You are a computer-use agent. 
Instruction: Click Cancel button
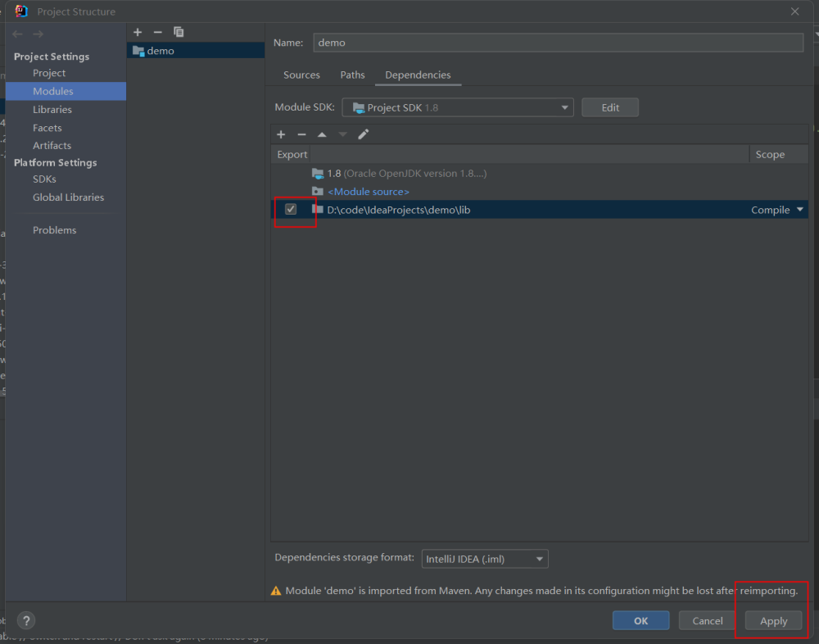pyautogui.click(x=708, y=620)
